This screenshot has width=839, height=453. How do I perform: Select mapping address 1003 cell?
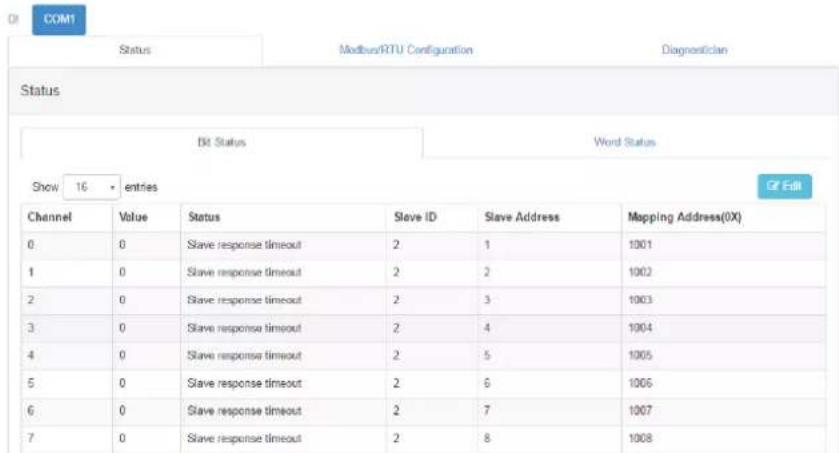pyautogui.click(x=723, y=300)
